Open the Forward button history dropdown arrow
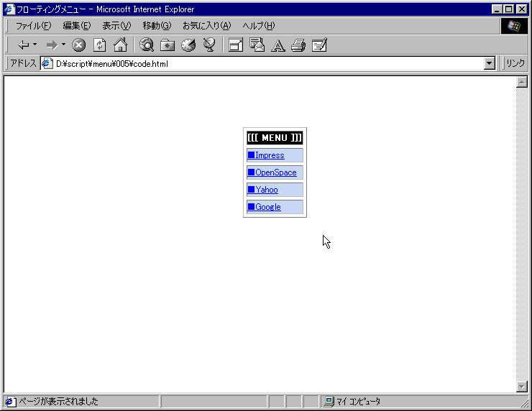The height and width of the screenshot is (411, 532). [63, 45]
